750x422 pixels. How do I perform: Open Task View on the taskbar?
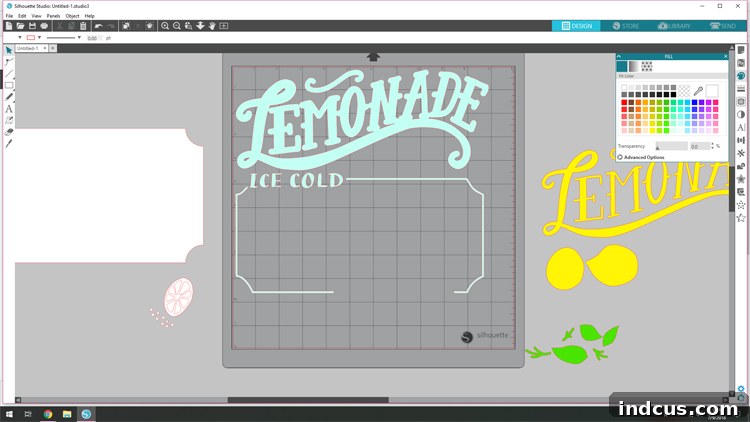click(28, 414)
